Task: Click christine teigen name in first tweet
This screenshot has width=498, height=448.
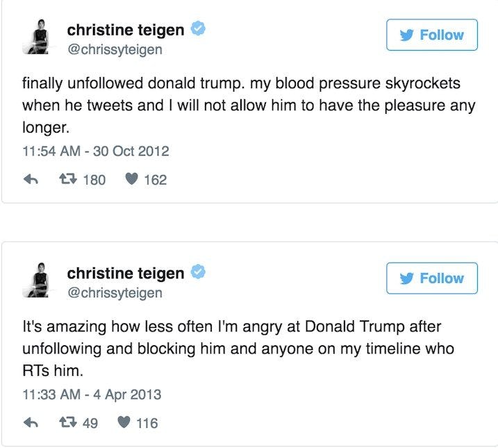Action: 125,30
